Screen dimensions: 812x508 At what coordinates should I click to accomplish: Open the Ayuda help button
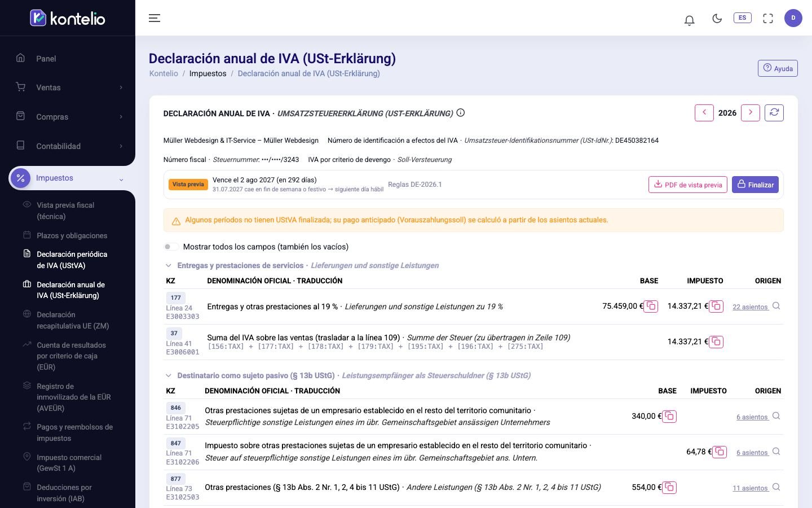[x=778, y=68]
